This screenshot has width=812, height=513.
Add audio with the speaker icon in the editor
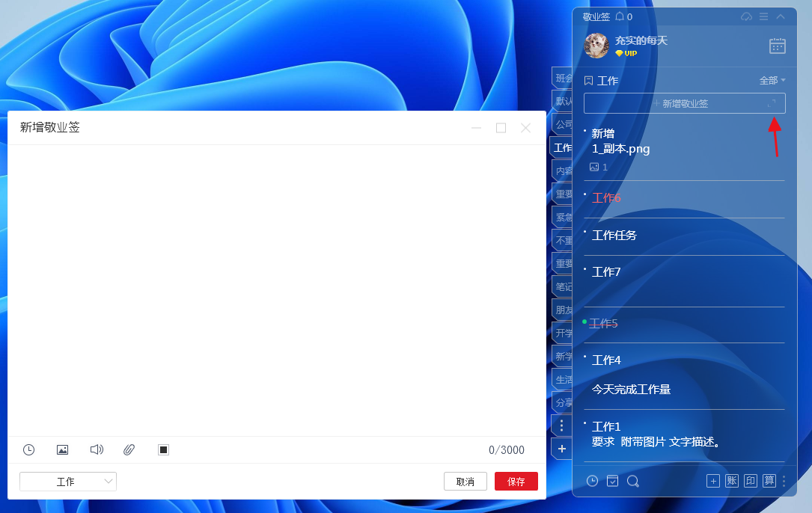click(x=97, y=449)
